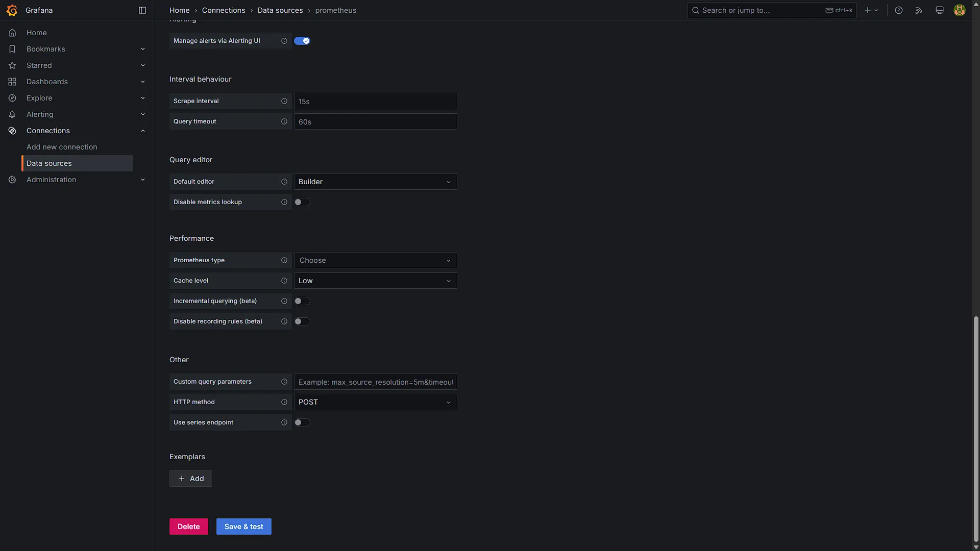Open the help question mark icon
The image size is (980, 551).
click(899, 10)
